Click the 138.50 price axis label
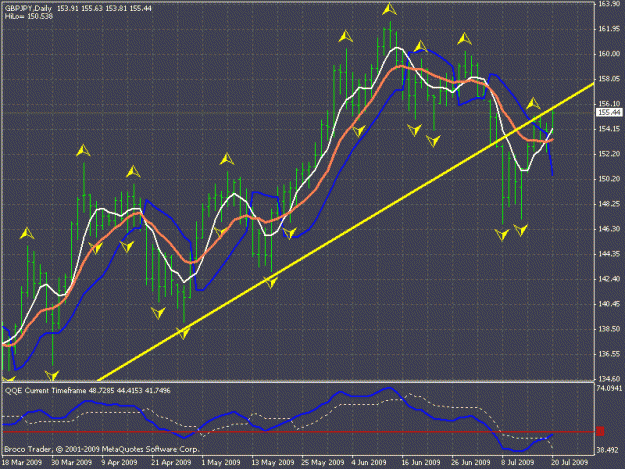Viewport: 625px width, 469px height. (609, 329)
